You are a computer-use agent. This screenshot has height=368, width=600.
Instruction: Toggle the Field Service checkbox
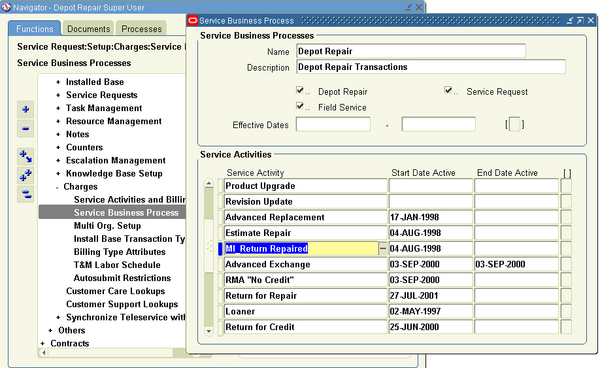point(300,106)
